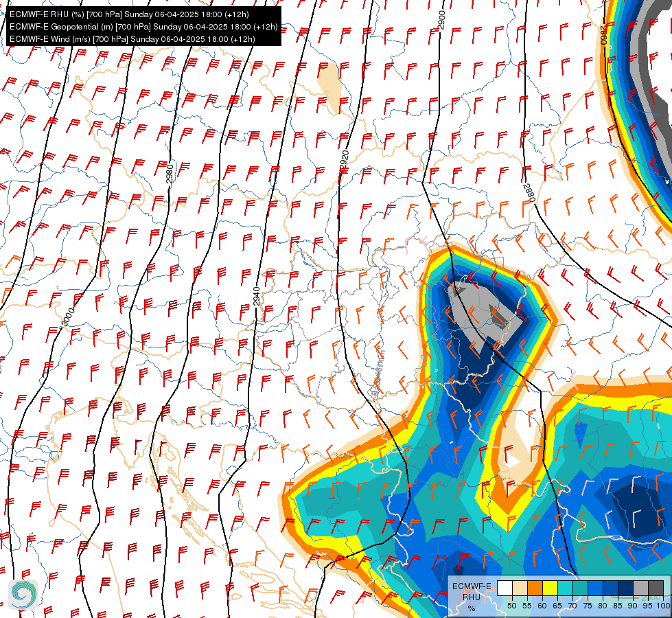Click the legend value 90
This screenshot has height=618, width=672.
(633, 606)
